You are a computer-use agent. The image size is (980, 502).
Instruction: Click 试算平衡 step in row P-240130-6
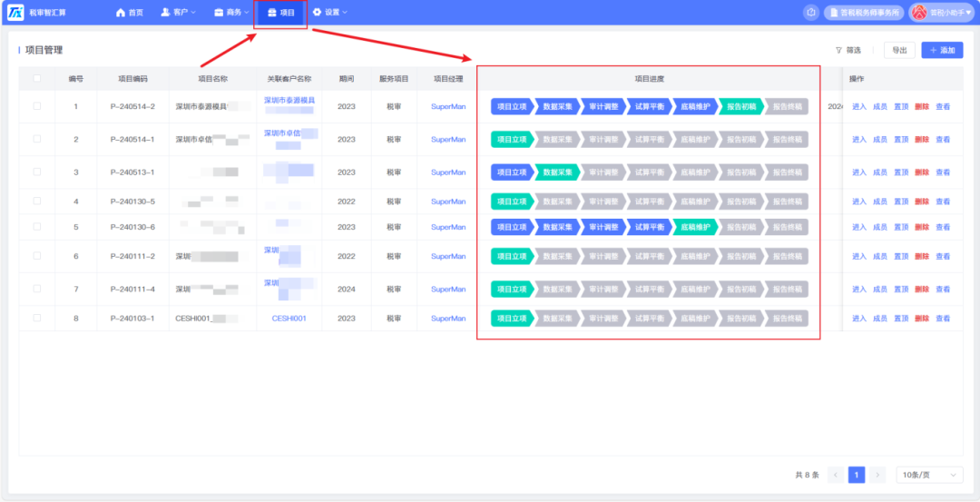pos(650,227)
